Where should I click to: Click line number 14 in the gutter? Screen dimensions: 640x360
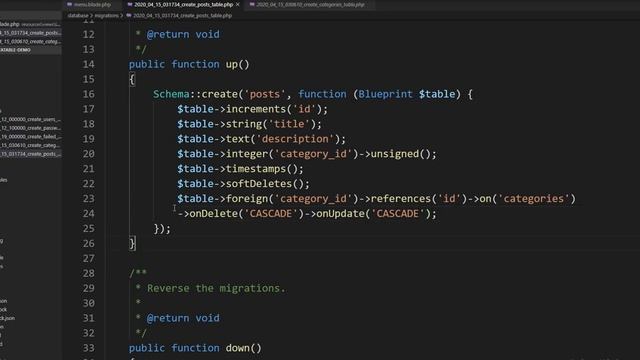point(89,64)
